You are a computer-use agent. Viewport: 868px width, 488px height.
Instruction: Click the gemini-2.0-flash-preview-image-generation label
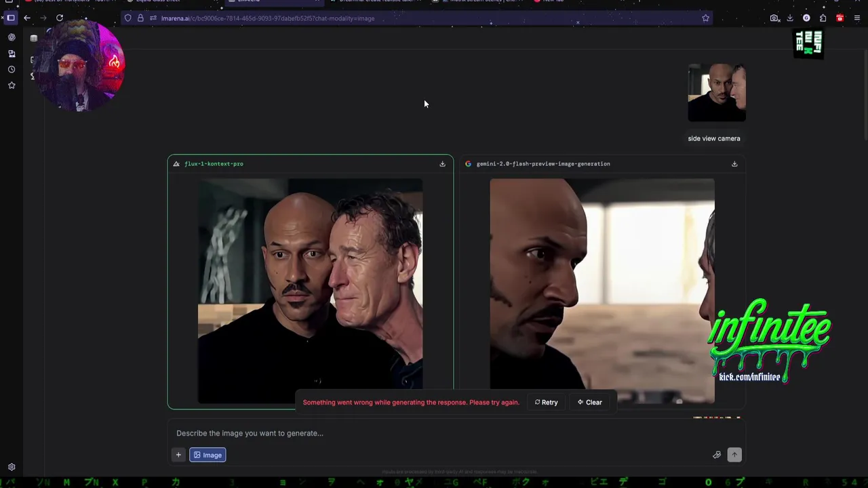(543, 163)
